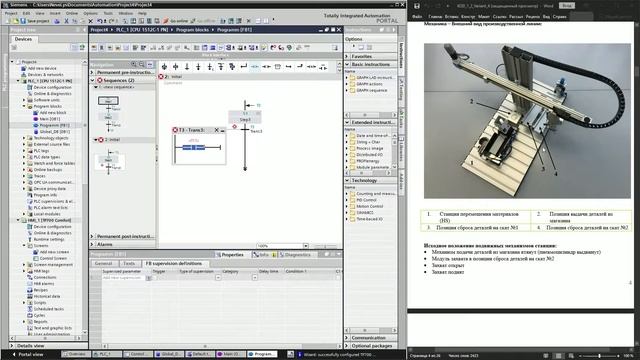This screenshot has width=640, height=360.
Task: Open the View menu
Action: pos(40,13)
